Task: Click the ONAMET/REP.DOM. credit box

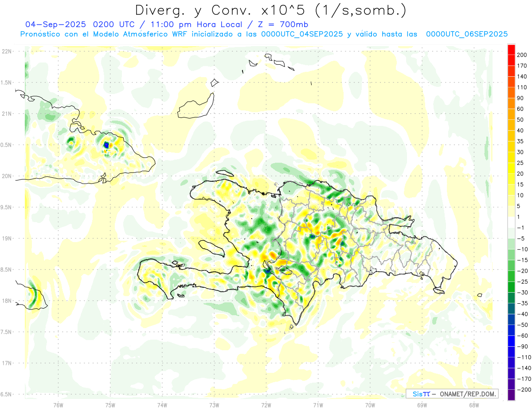Action: [452, 394]
